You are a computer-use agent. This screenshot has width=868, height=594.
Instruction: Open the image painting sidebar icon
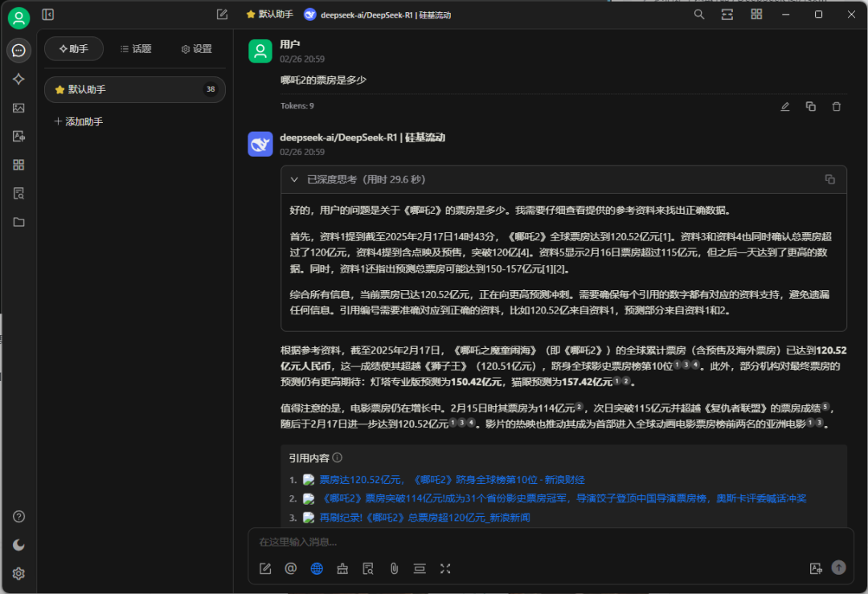click(18, 108)
